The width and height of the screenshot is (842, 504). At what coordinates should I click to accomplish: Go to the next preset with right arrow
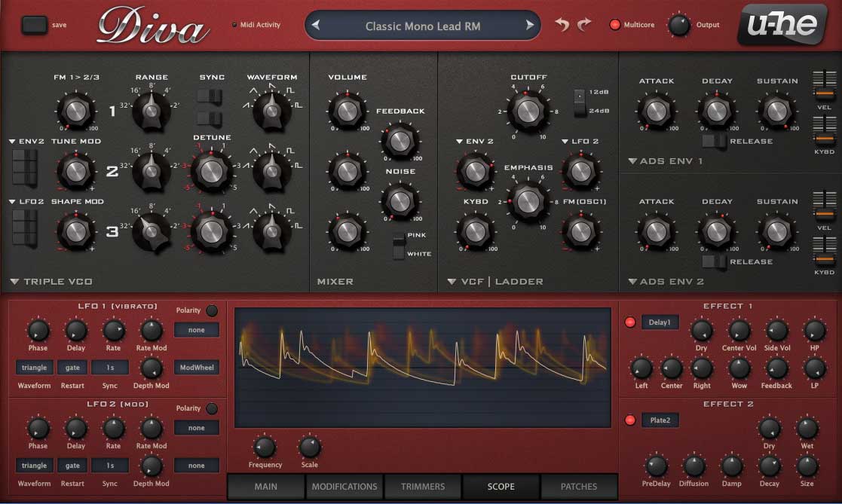point(529,25)
